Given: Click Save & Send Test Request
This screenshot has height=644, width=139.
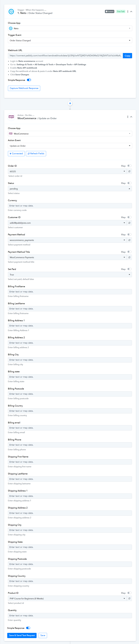Looking at the screenshot, I should pyautogui.click(x=22, y=635).
